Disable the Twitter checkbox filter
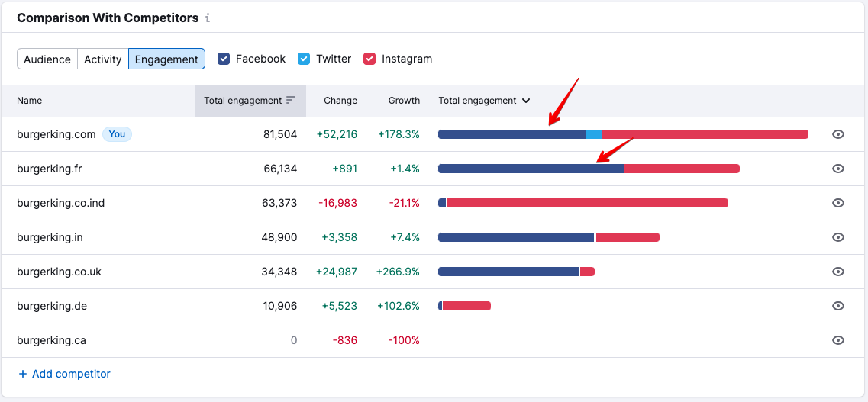Image resolution: width=868 pixels, height=402 pixels. [x=304, y=59]
